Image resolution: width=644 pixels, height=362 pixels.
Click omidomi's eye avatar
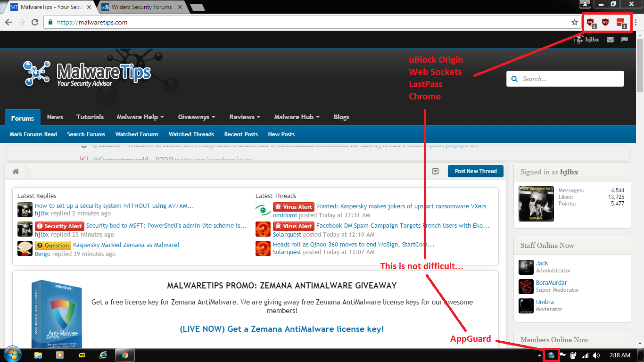coord(263,210)
